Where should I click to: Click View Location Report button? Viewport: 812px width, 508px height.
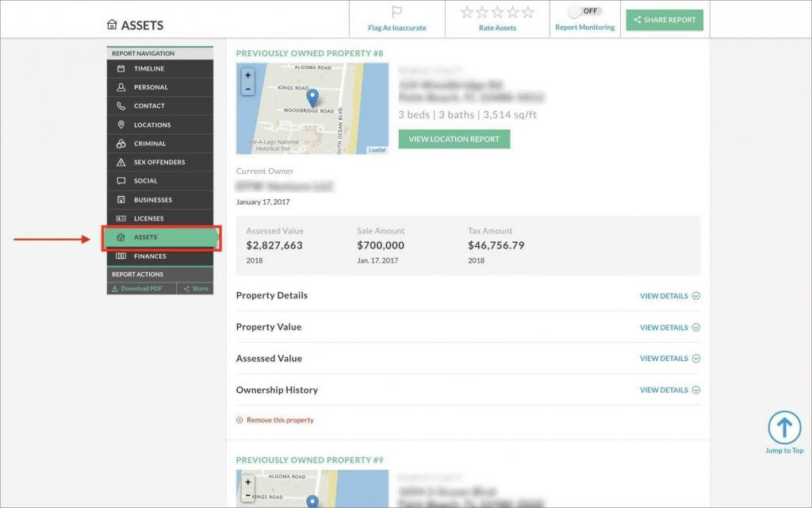(x=454, y=139)
